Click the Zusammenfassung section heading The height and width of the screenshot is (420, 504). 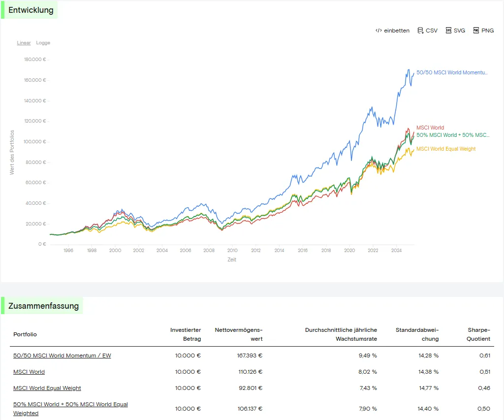(43, 306)
